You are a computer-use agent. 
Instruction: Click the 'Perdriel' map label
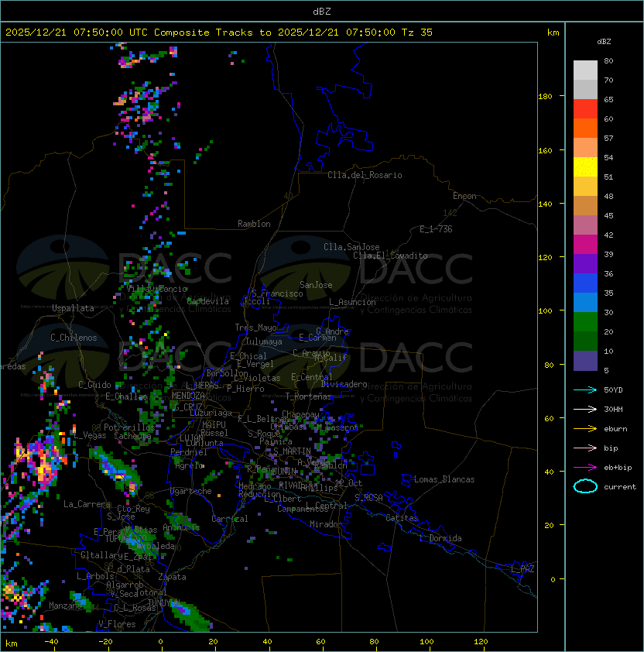click(189, 452)
